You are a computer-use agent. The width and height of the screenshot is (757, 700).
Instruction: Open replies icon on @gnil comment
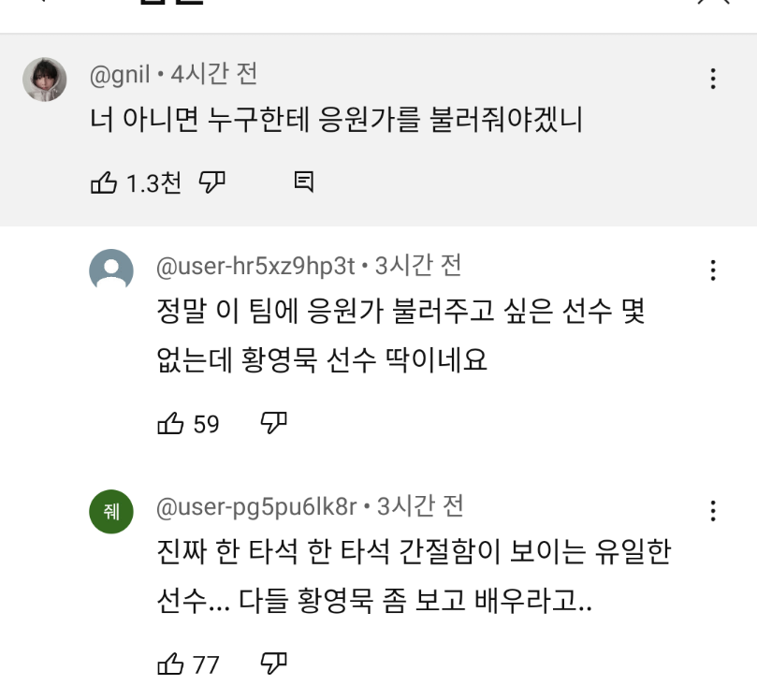coord(304,182)
